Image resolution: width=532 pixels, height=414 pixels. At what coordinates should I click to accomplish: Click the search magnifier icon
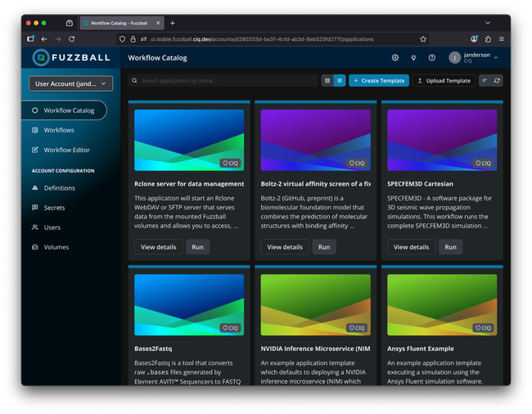pyautogui.click(x=135, y=81)
